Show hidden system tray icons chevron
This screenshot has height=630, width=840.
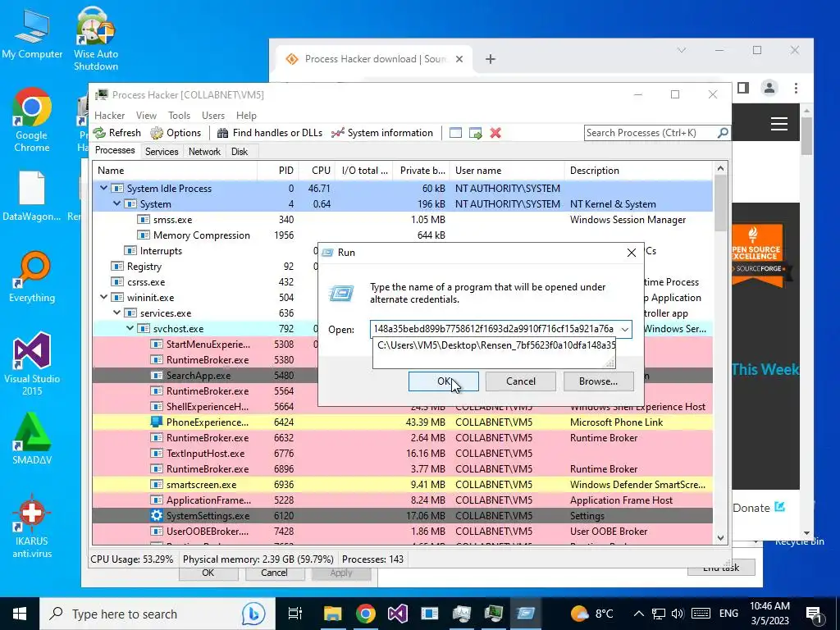point(638,614)
